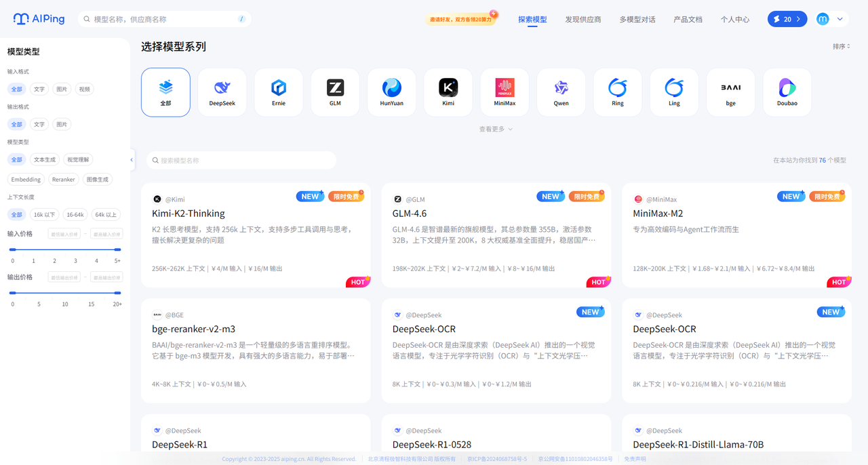The height and width of the screenshot is (465, 868).
Task: Open the 多模型对话 tab
Action: point(637,20)
